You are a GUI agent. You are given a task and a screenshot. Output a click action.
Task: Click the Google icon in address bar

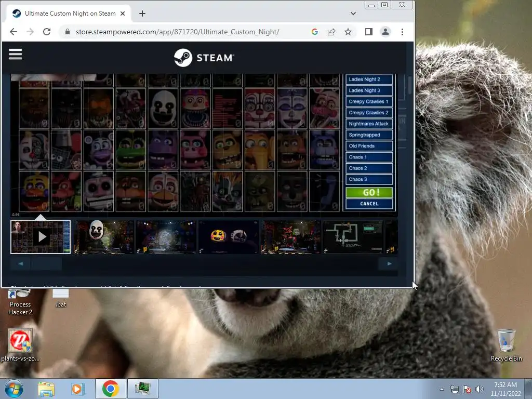(314, 32)
